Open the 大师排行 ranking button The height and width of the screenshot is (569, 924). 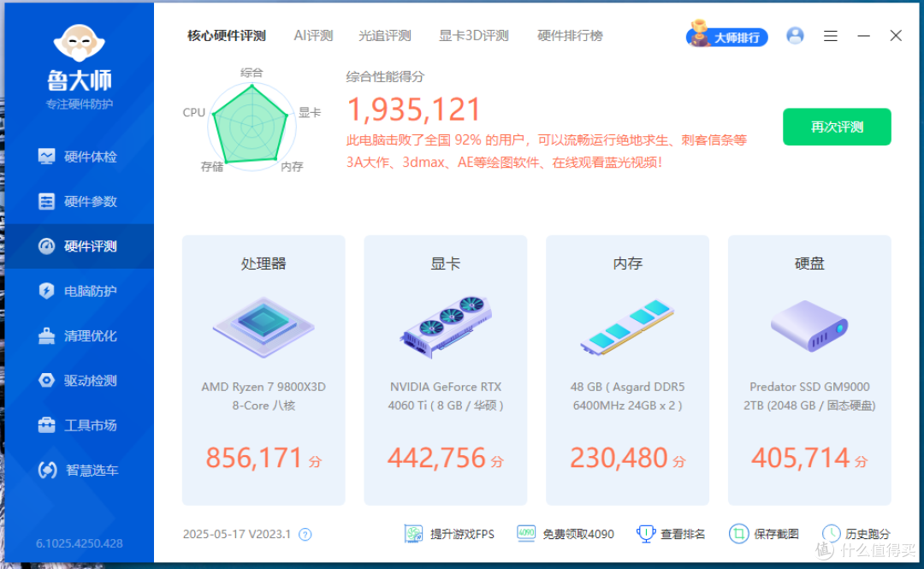pos(727,37)
